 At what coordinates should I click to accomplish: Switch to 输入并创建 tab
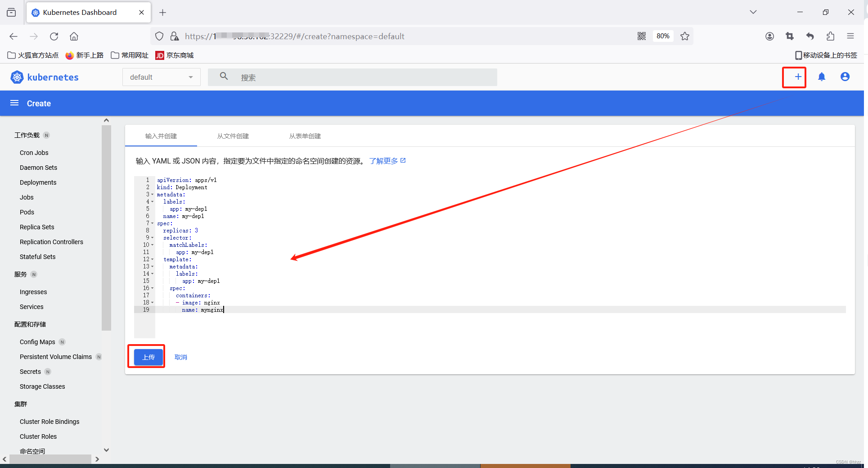point(161,136)
